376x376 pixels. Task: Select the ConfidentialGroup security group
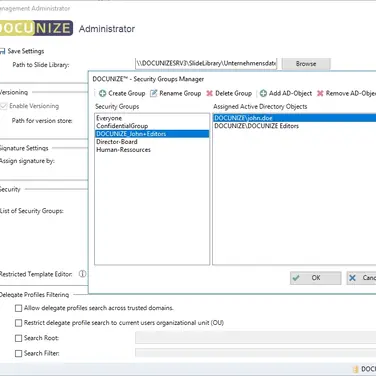click(152, 126)
